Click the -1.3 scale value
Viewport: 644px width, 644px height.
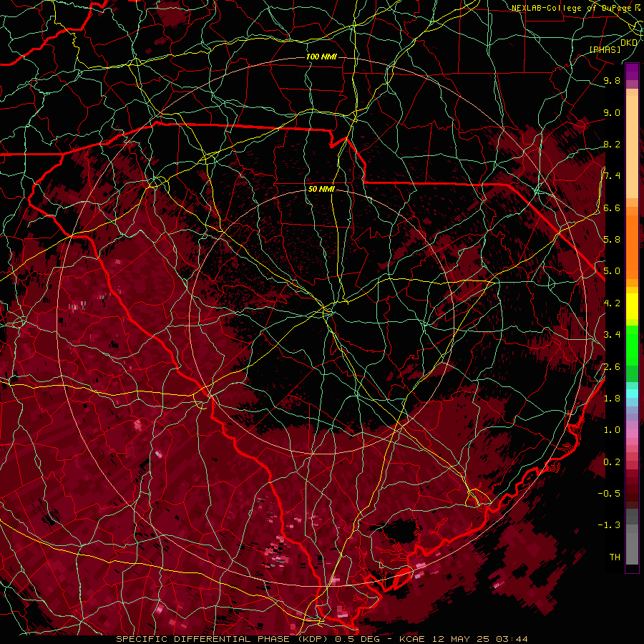609,525
